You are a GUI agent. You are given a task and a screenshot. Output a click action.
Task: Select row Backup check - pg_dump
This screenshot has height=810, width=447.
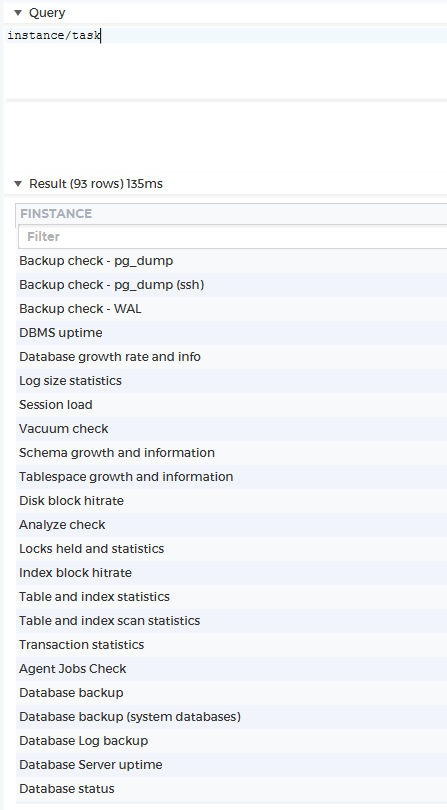click(232, 261)
